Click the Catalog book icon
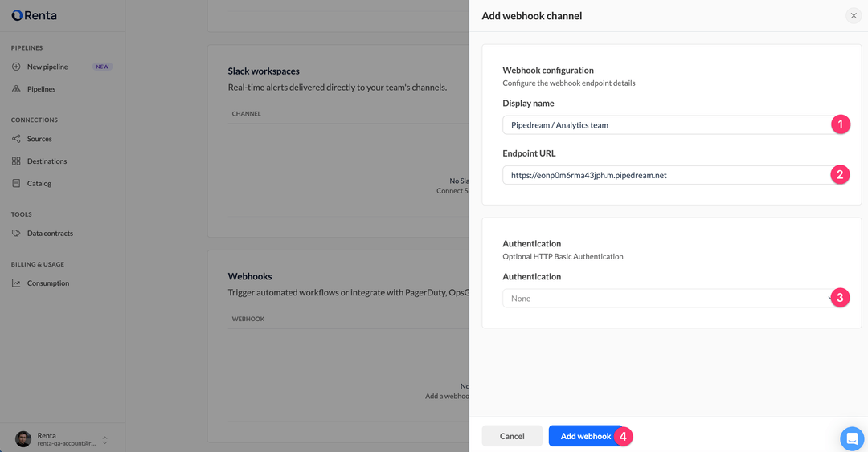The image size is (868, 452). (x=16, y=183)
